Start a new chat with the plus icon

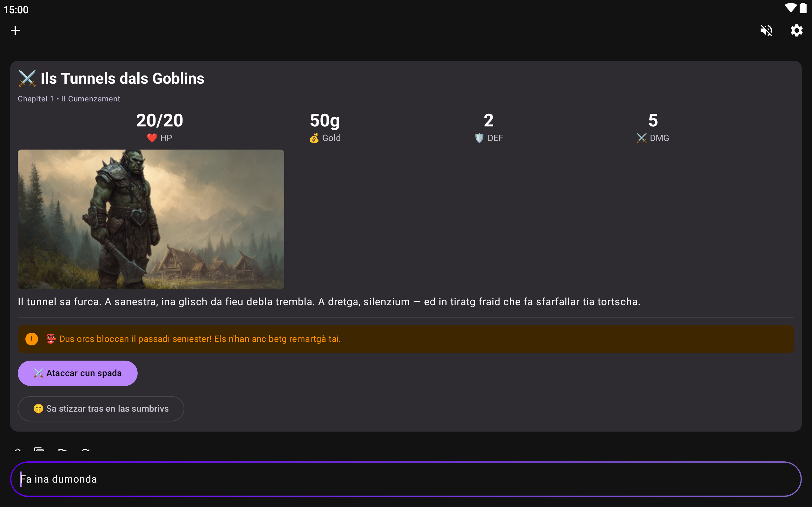point(15,30)
